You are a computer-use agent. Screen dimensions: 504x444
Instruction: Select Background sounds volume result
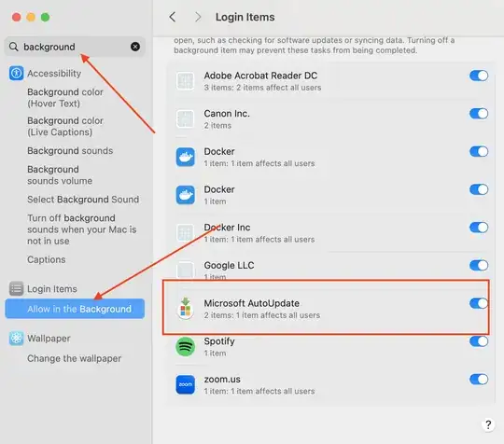(60, 175)
